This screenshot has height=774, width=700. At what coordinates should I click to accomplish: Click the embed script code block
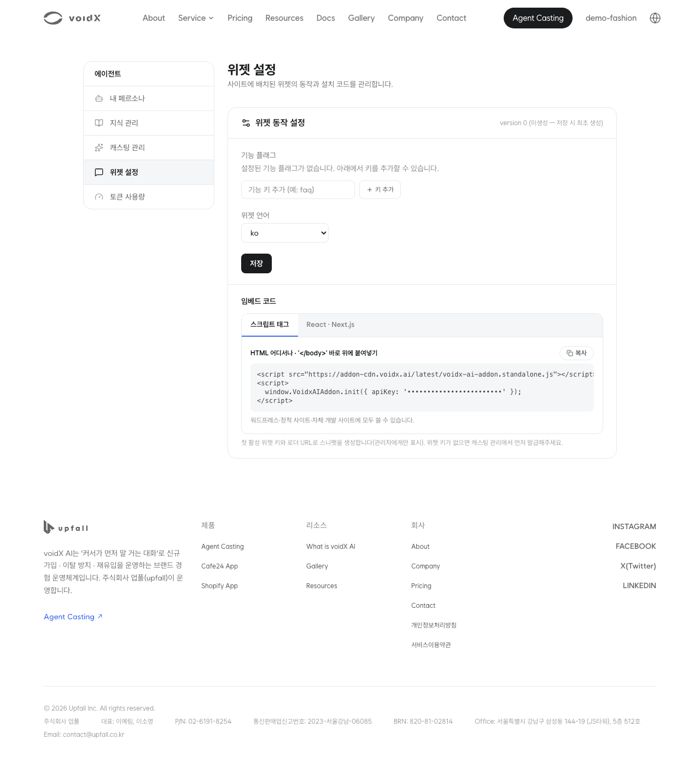click(422, 388)
